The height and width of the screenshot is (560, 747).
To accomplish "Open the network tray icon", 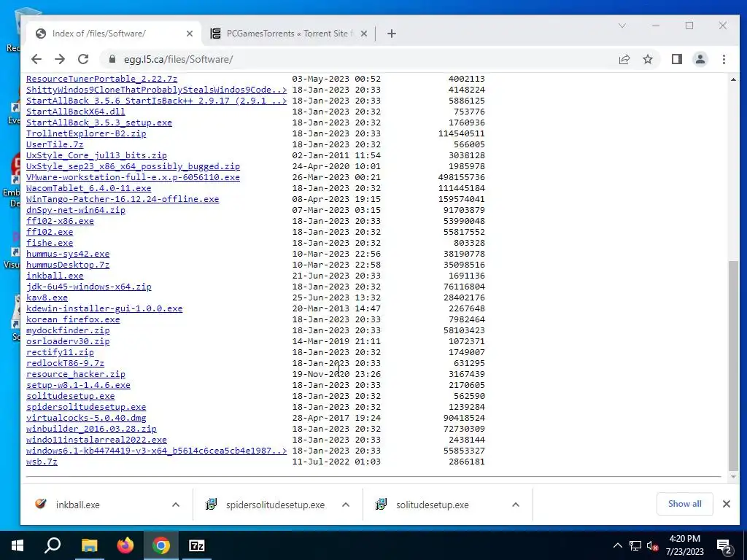I will [x=635, y=545].
